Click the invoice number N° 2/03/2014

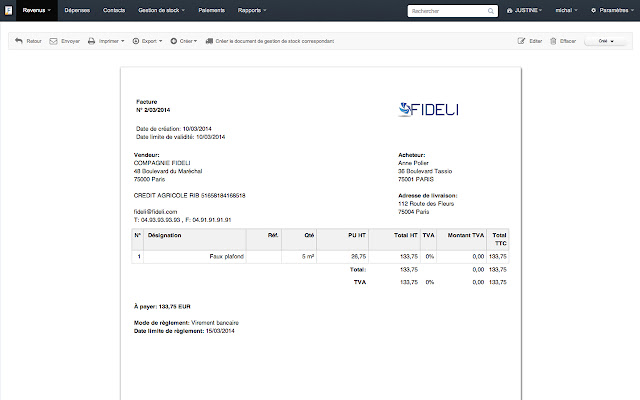coord(153,110)
